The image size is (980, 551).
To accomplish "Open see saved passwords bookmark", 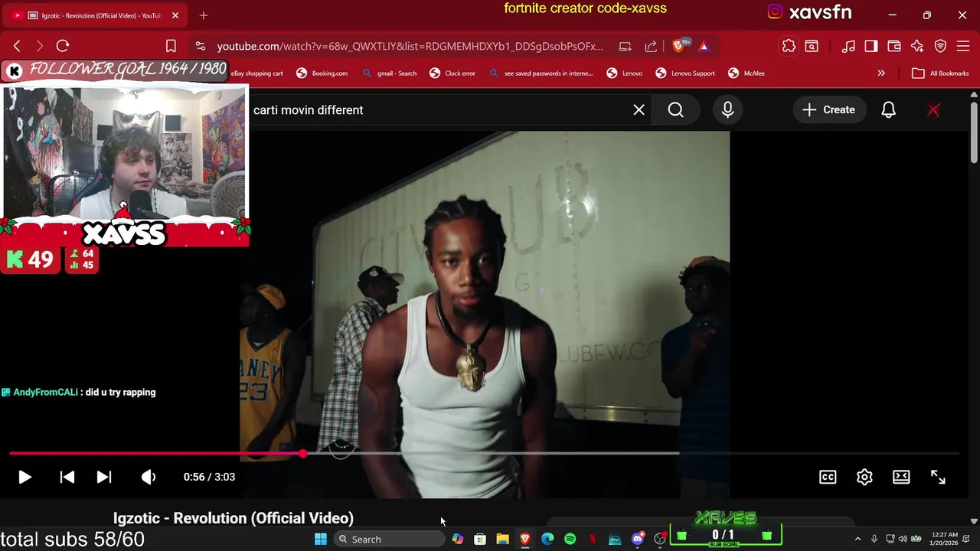I will pyautogui.click(x=541, y=73).
